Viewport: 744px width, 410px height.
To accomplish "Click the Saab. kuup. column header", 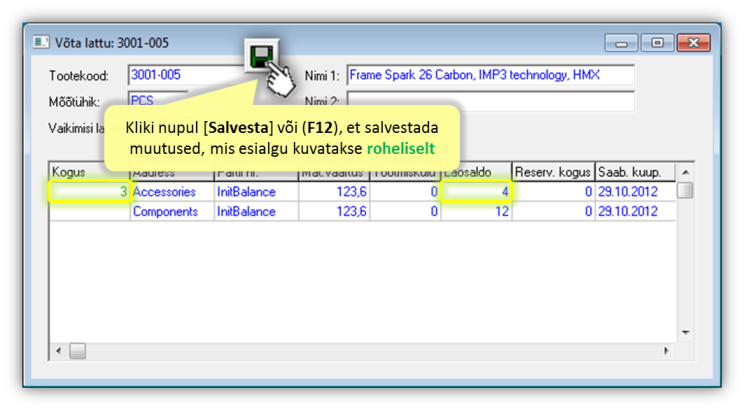I will point(634,172).
